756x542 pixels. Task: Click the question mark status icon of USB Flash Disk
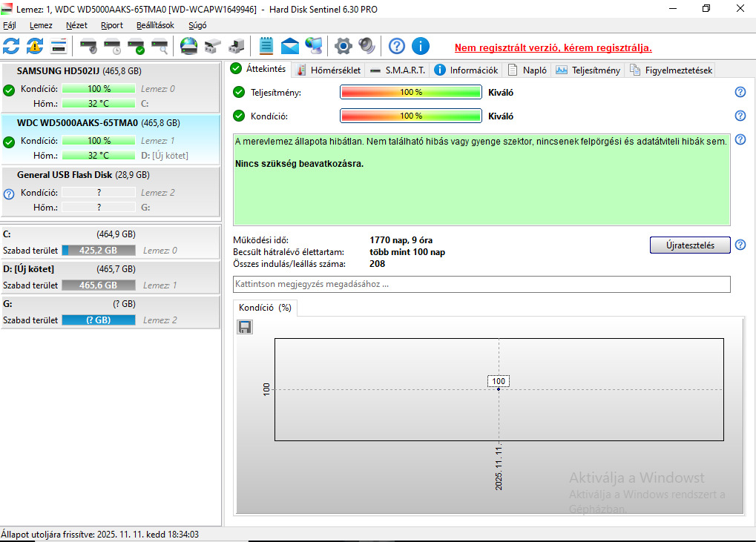[x=9, y=194]
